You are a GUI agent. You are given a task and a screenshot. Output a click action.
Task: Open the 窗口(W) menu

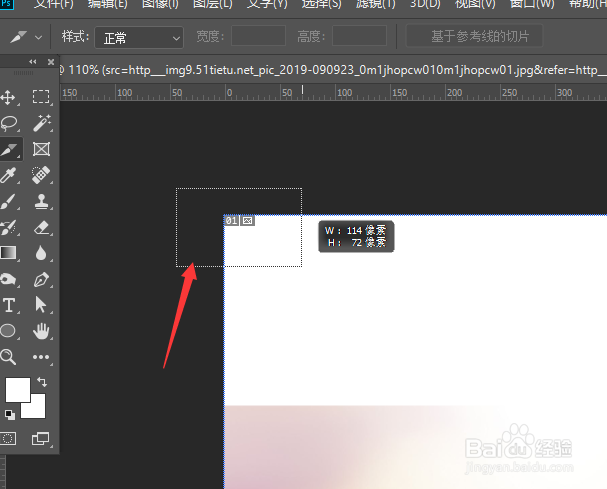532,5
